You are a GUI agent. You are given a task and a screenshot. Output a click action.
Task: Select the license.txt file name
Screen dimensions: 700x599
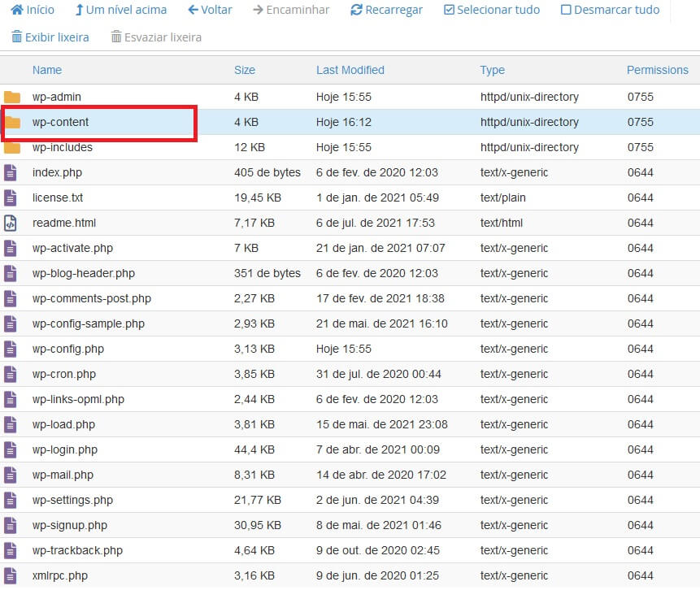(58, 197)
